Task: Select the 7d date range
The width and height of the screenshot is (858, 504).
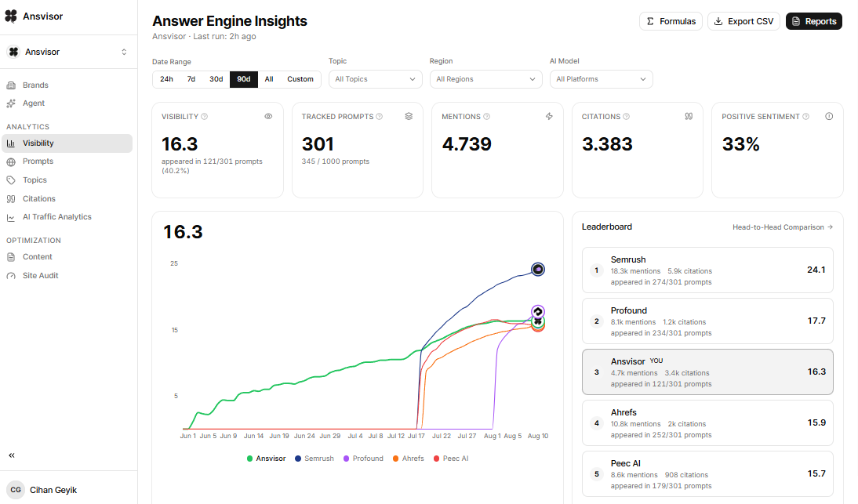Action: [191, 79]
